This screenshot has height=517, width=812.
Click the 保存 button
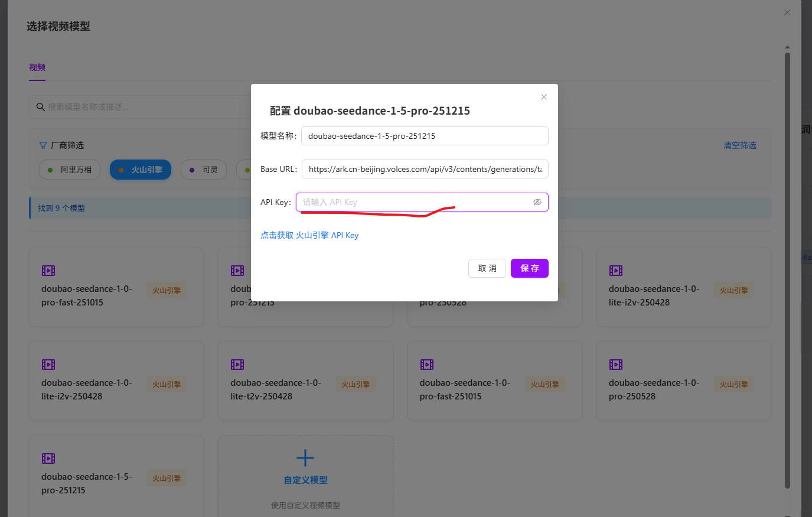click(x=530, y=268)
